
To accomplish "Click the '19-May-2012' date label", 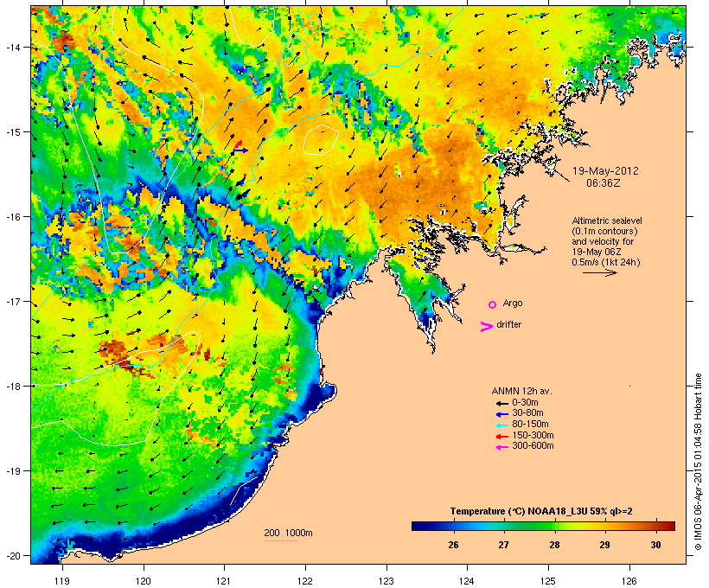I will click(x=605, y=171).
